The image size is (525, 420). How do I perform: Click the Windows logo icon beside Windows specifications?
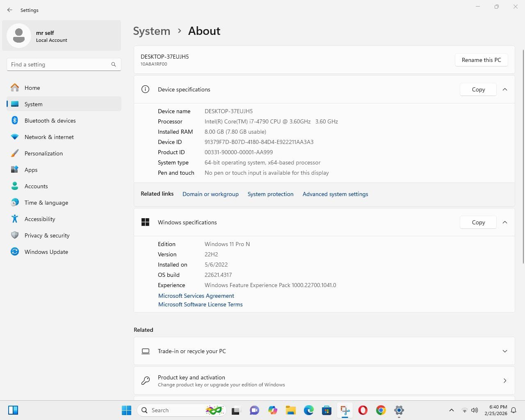[x=145, y=222]
